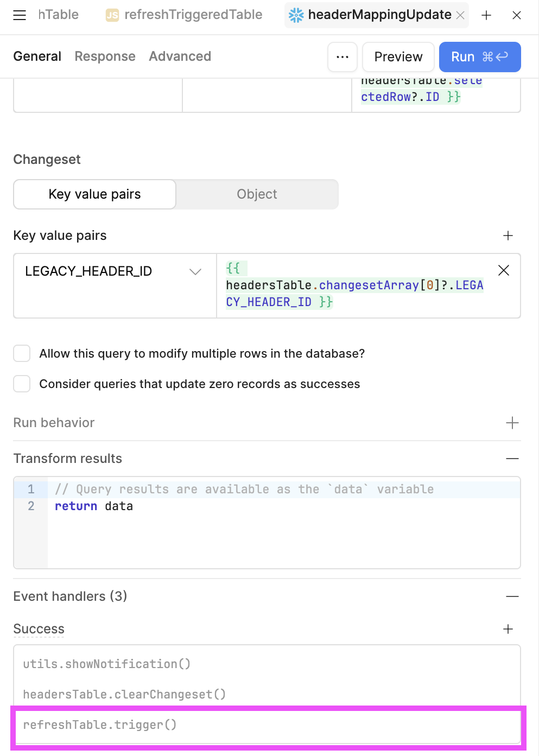This screenshot has width=539, height=756.
Task: Check consider zero records as successes
Action: coord(22,384)
